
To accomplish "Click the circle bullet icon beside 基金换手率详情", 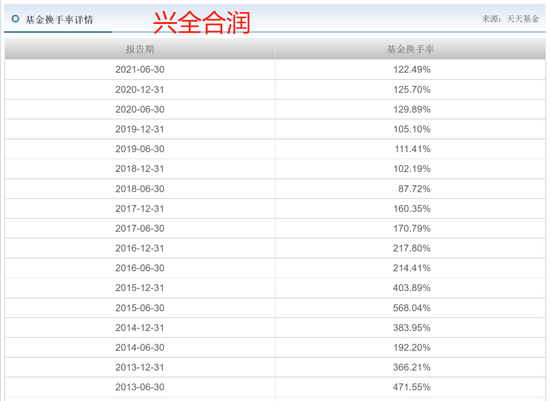I will coord(15,19).
